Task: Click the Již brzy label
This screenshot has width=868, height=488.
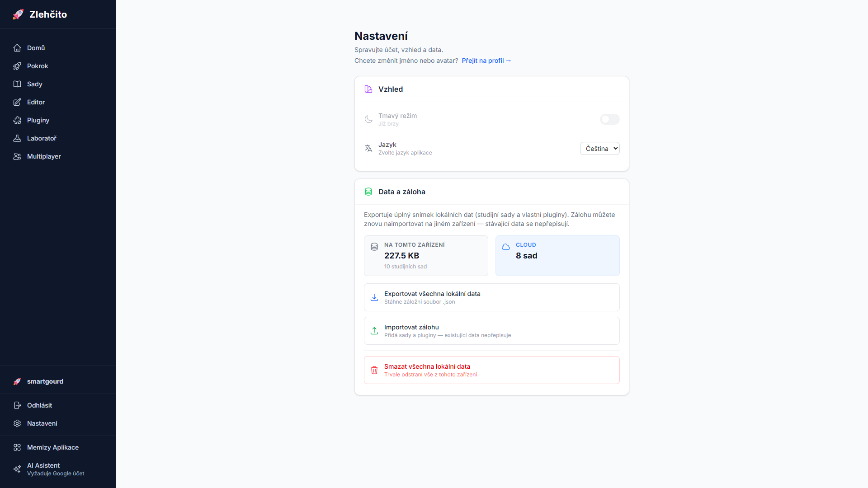Action: coord(388,124)
